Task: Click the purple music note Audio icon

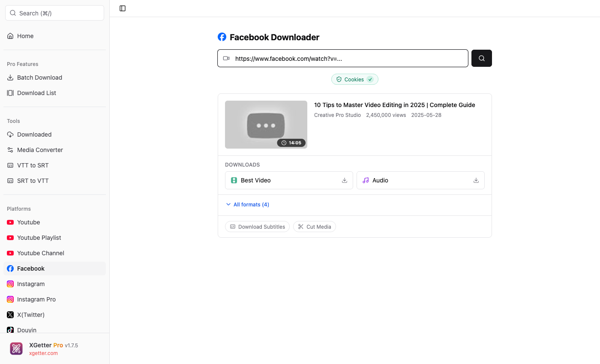Action: tap(366, 180)
